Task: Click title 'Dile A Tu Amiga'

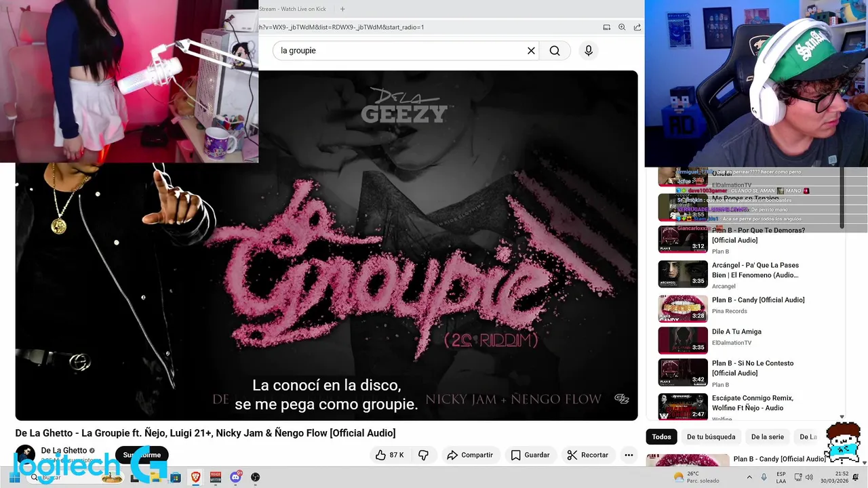Action: (736, 331)
